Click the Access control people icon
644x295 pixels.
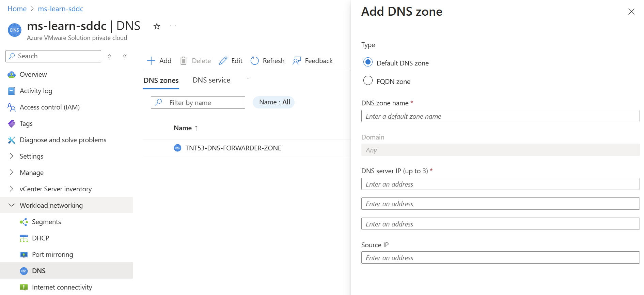tap(12, 107)
